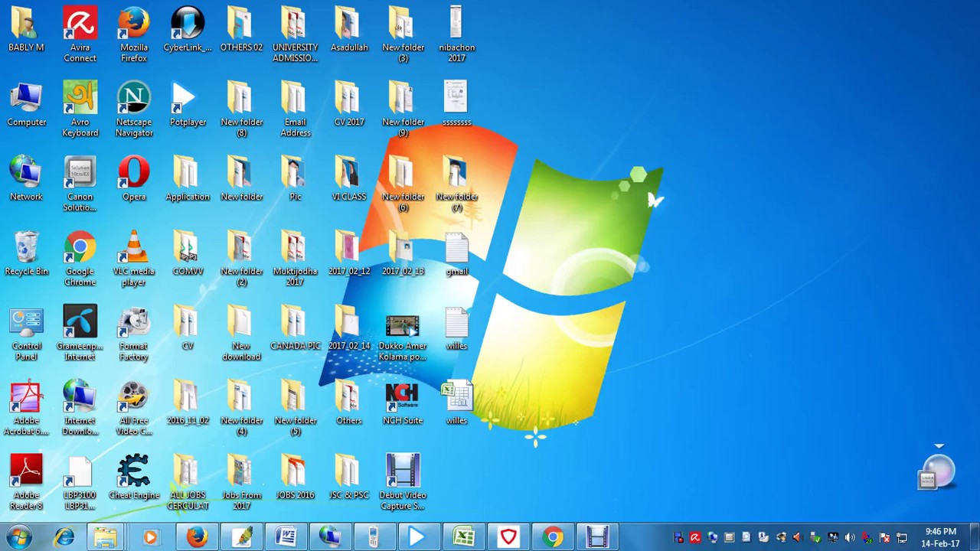Click the Avira shield taskbar button
Image resolution: width=980 pixels, height=551 pixels.
click(508, 537)
